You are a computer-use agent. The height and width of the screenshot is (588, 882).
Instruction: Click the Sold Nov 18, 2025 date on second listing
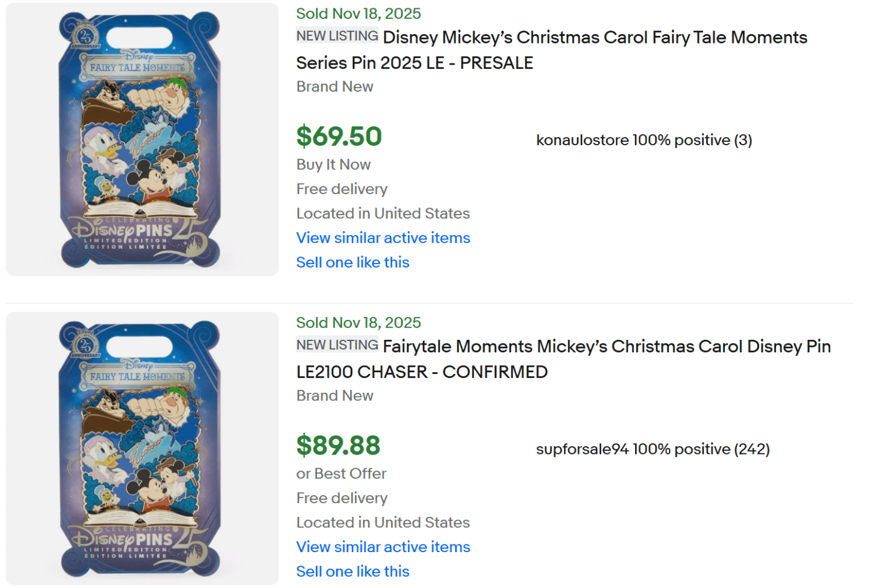point(358,322)
